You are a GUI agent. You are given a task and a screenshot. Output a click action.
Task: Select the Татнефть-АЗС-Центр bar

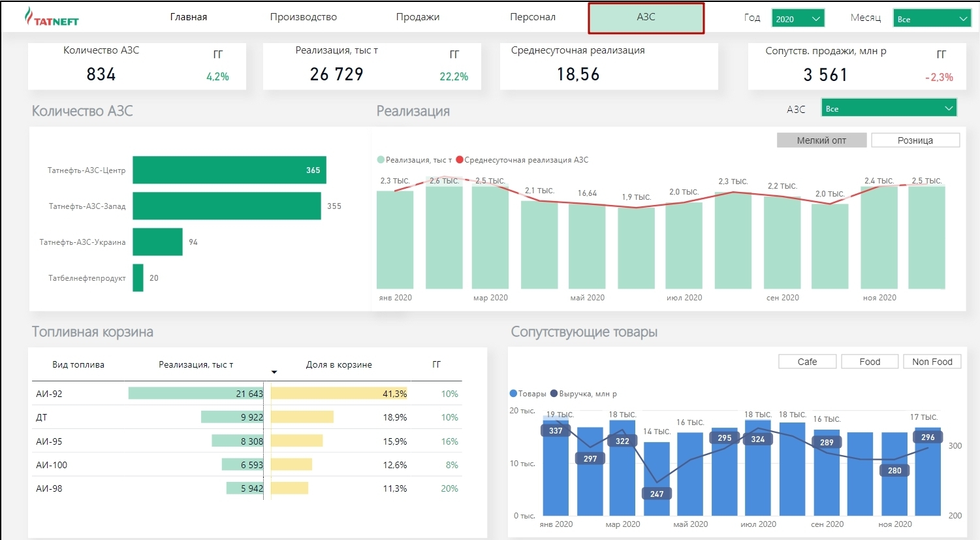click(x=229, y=170)
